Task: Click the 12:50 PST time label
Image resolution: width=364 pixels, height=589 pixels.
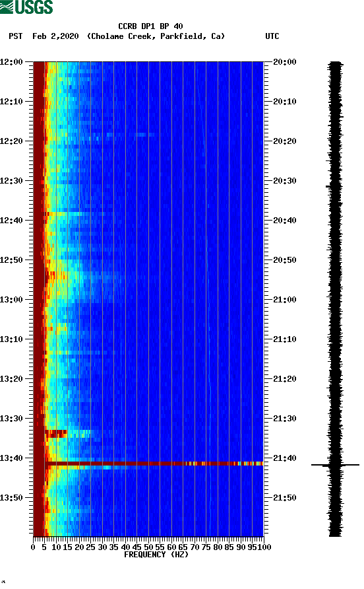Action: pyautogui.click(x=11, y=260)
